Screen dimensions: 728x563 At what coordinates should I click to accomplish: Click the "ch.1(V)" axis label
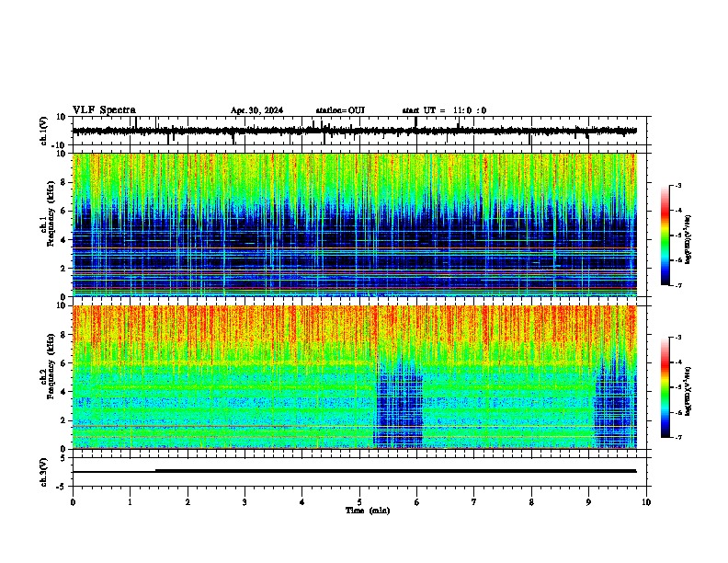click(44, 131)
